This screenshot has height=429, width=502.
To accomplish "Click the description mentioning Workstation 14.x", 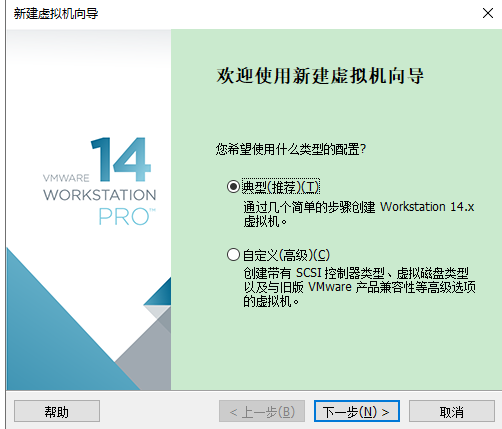I will pos(359,214).
